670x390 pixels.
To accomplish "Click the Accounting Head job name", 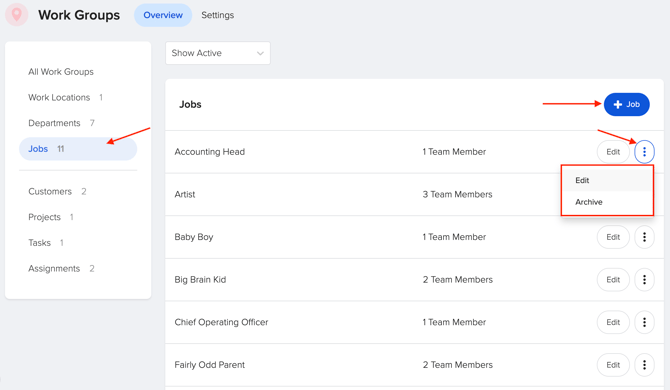I will [209, 152].
